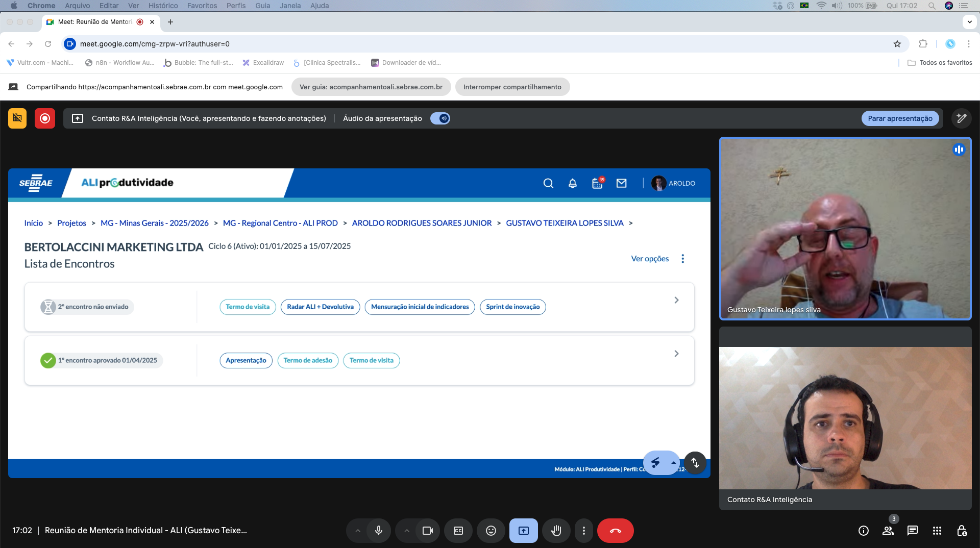Mute the microphone in Meet

tap(379, 531)
